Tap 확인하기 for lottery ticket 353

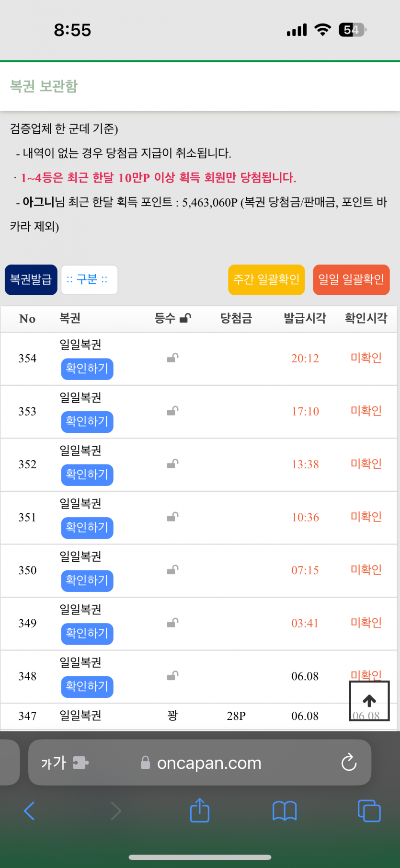(x=87, y=422)
